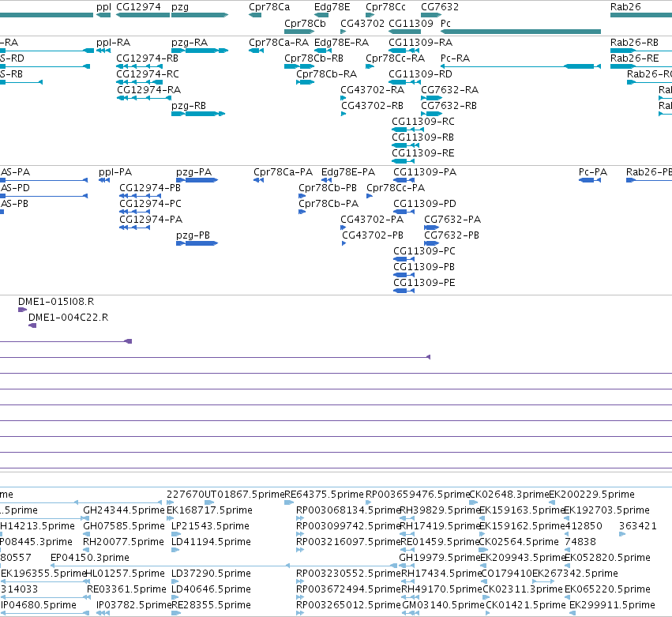Click the CG12974-RB transcript label
672x617 pixels.
click(x=147, y=58)
